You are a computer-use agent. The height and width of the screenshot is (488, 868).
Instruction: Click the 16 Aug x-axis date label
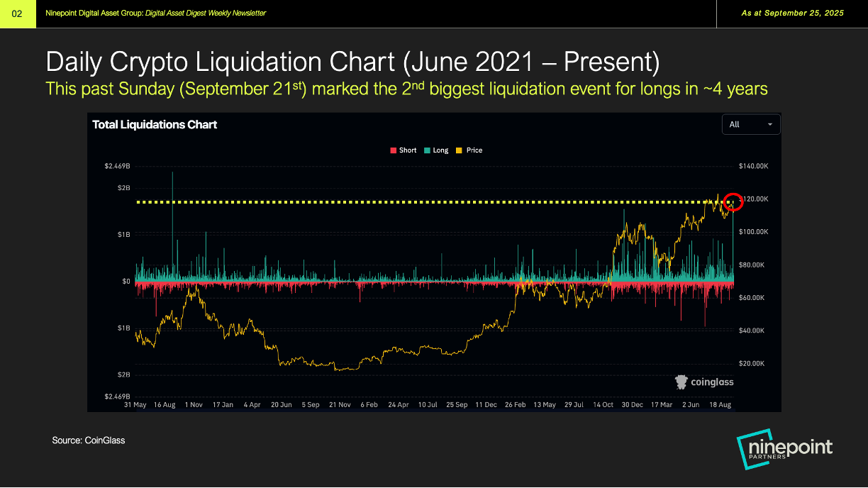[x=164, y=404]
